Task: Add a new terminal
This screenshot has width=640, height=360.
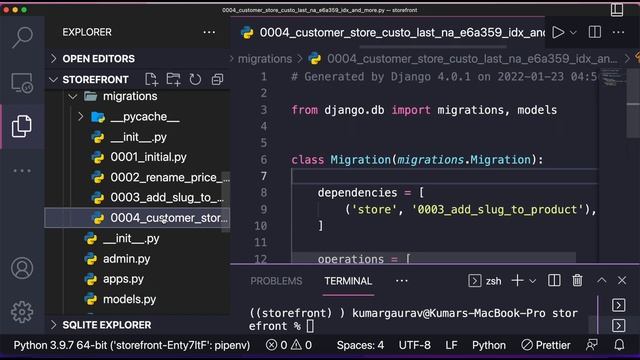Action: click(x=517, y=281)
